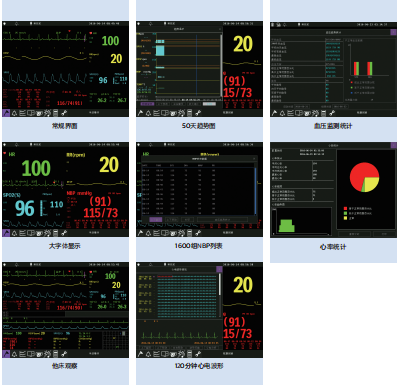This screenshot has height=387, width=399.
Task: Click the yellow 20 respiration value in 常规界面
Action: pyautogui.click(x=116, y=59)
